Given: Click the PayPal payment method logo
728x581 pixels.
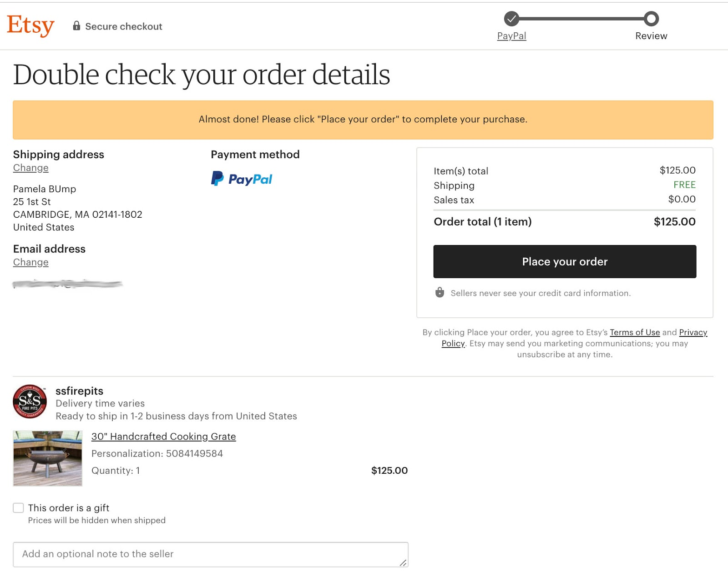Looking at the screenshot, I should point(242,179).
